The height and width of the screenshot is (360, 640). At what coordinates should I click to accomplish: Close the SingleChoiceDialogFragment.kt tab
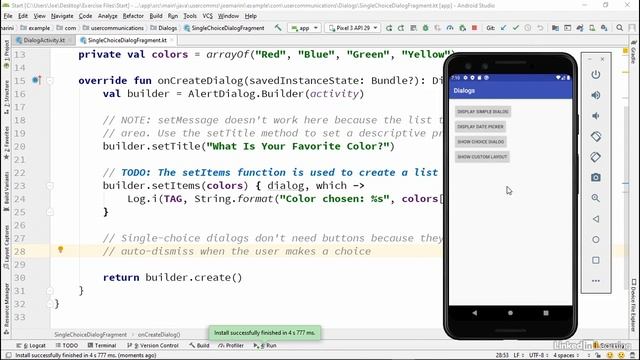click(x=172, y=40)
